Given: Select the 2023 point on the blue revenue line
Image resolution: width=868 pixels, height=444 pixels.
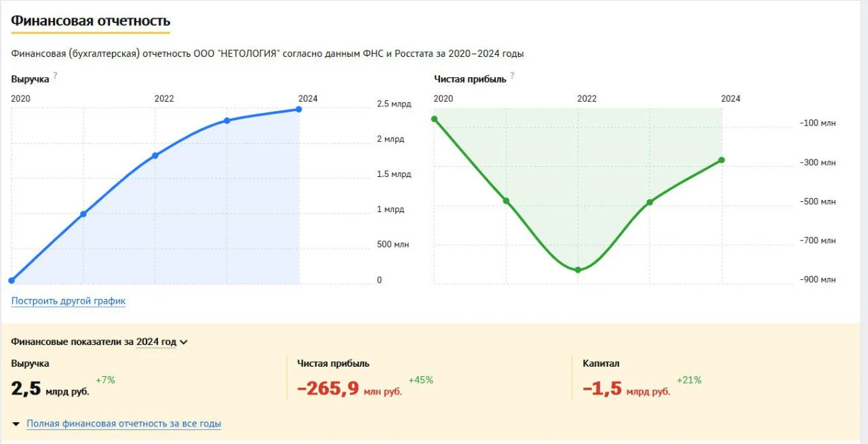Looking at the screenshot, I should [x=227, y=121].
